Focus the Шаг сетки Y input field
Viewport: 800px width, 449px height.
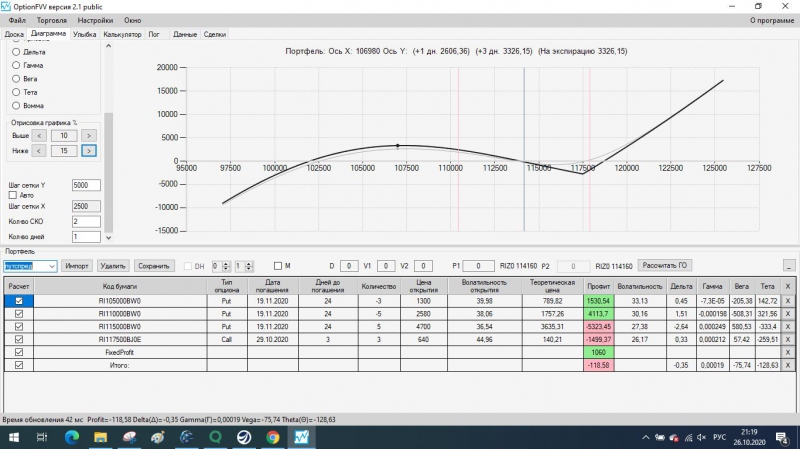tap(86, 185)
